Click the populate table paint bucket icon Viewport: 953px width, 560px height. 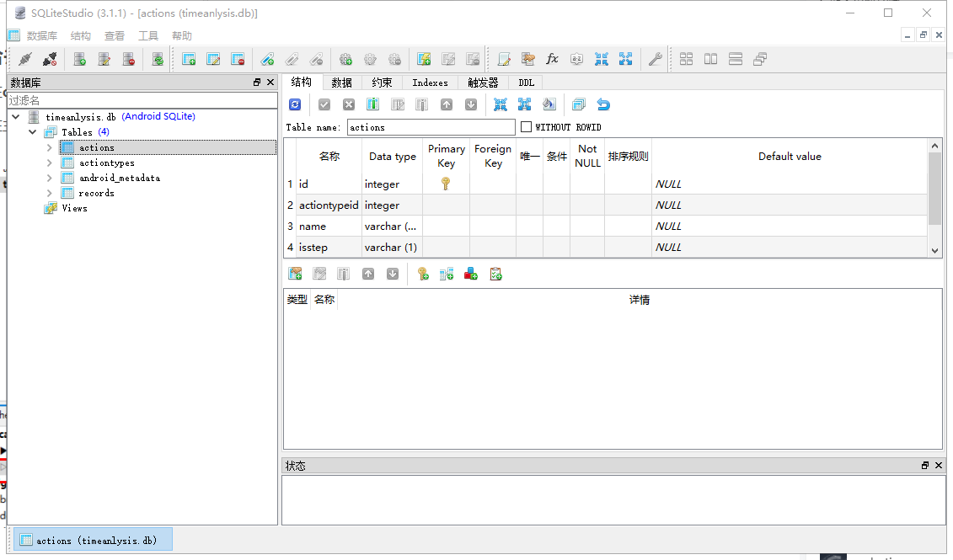click(549, 104)
